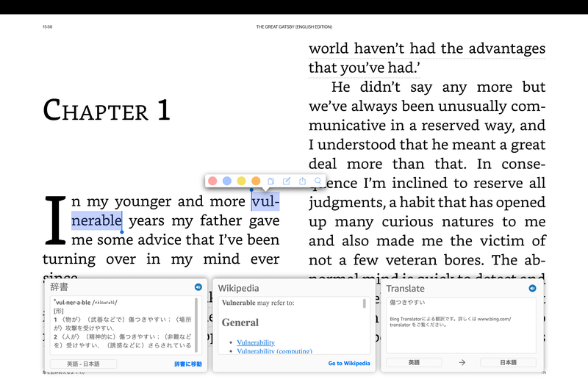Click the 辞書 card title
The image size is (588, 382).
[60, 287]
